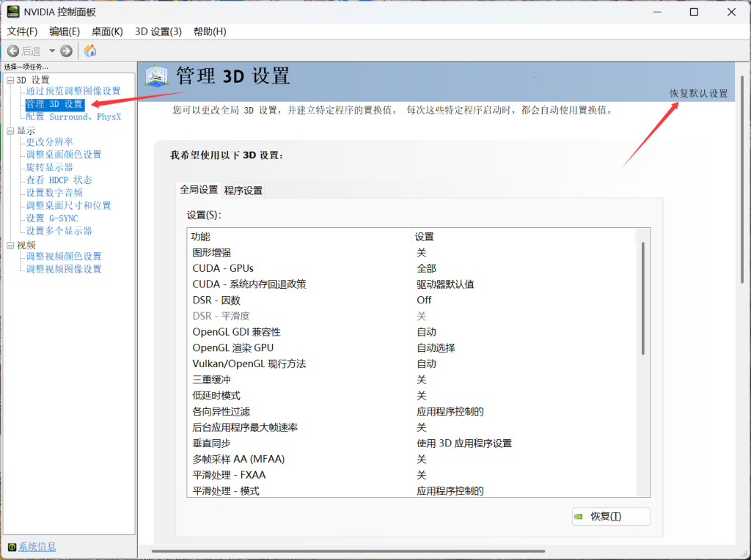
Task: Select the OpenGL 渲染 GPU row
Action: pos(412,348)
